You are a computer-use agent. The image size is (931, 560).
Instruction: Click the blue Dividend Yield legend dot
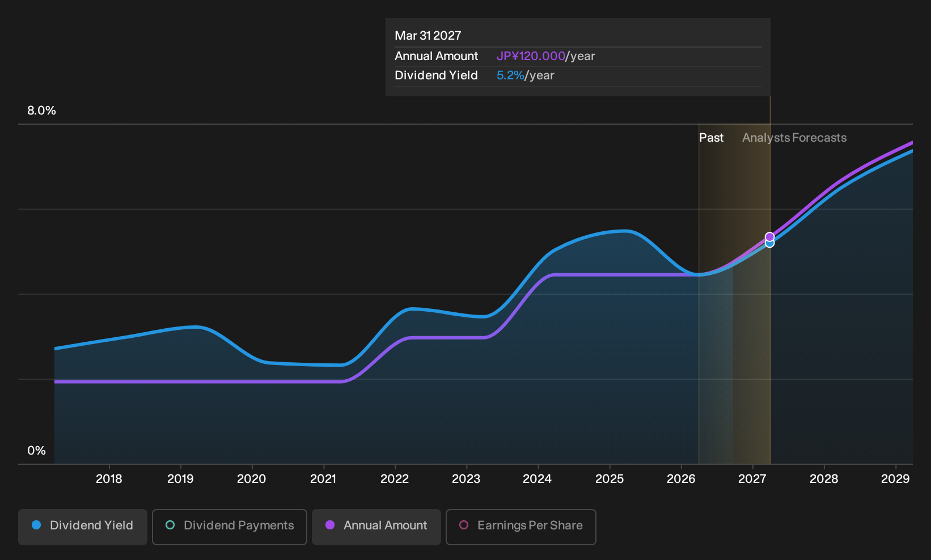pos(36,525)
